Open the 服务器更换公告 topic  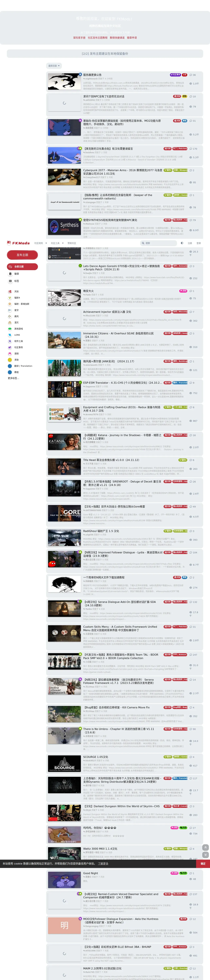point(92,75)
